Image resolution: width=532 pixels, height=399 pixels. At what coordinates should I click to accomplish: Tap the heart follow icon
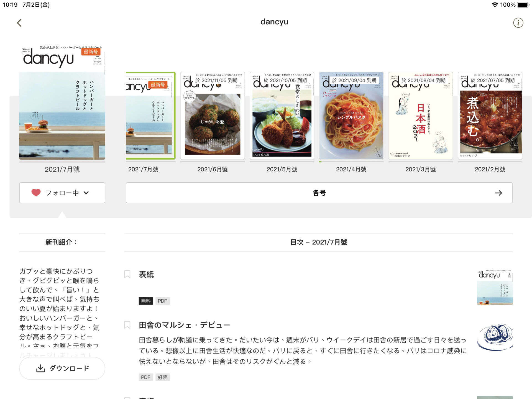click(x=36, y=193)
